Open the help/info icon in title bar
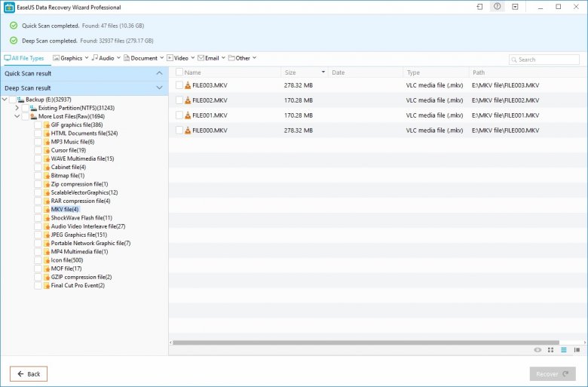This screenshot has height=387, width=588. coord(497,7)
